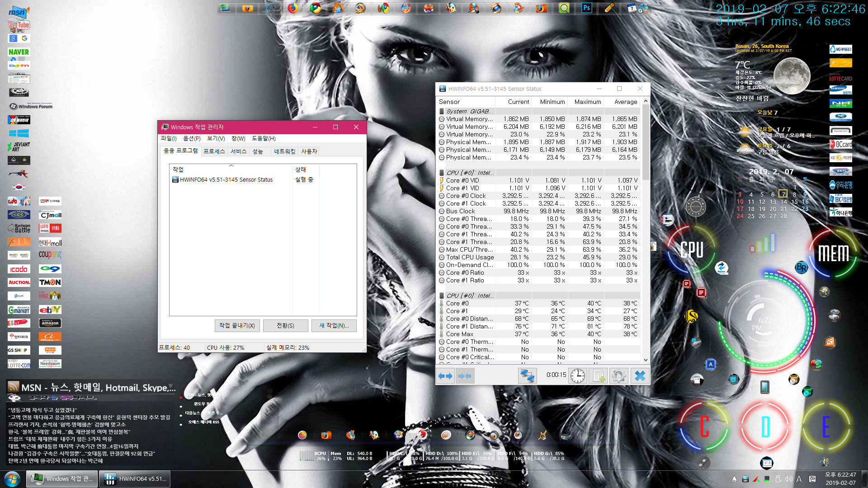The height and width of the screenshot is (488, 868).
Task: Click the blue X close-sensors button in HWiNFO
Action: coord(640,376)
